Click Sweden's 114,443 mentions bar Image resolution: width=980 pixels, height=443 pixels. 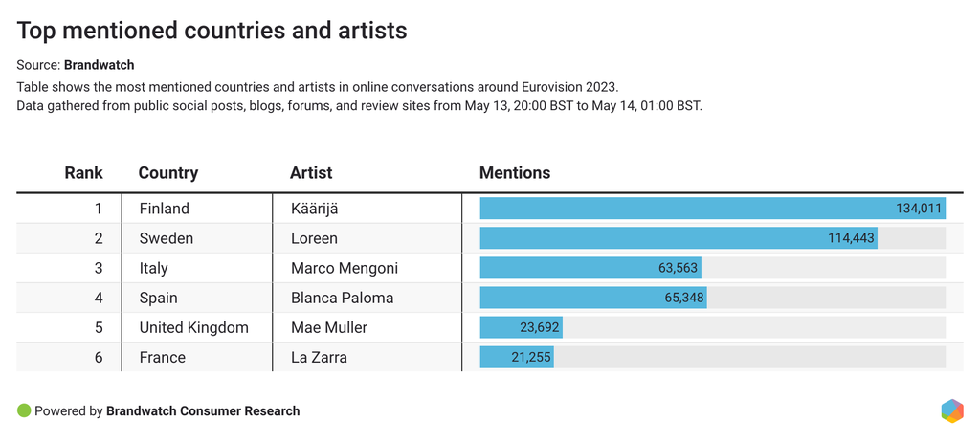pyautogui.click(x=678, y=238)
